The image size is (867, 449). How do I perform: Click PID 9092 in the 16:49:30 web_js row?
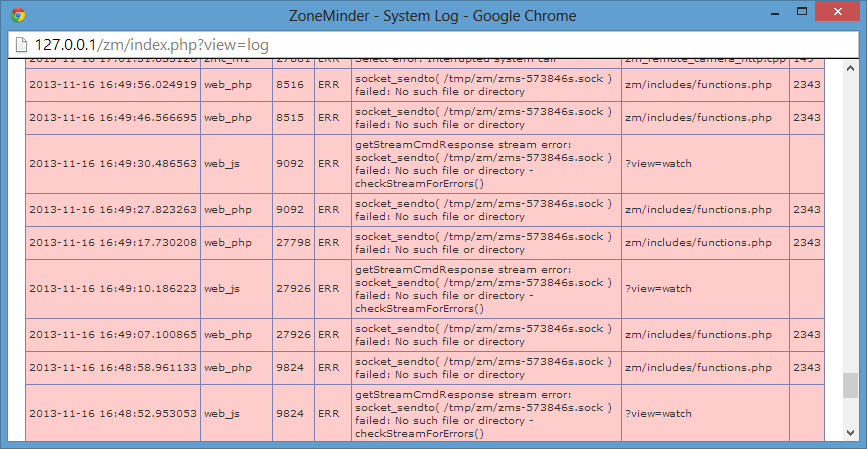[x=291, y=164]
